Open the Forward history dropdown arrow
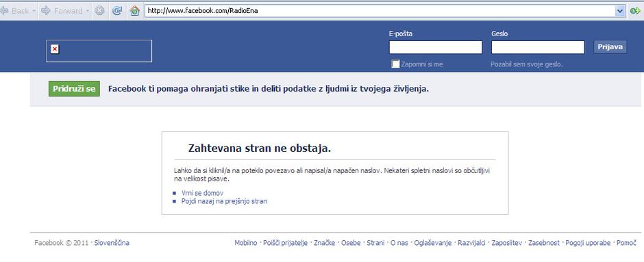 click(88, 11)
